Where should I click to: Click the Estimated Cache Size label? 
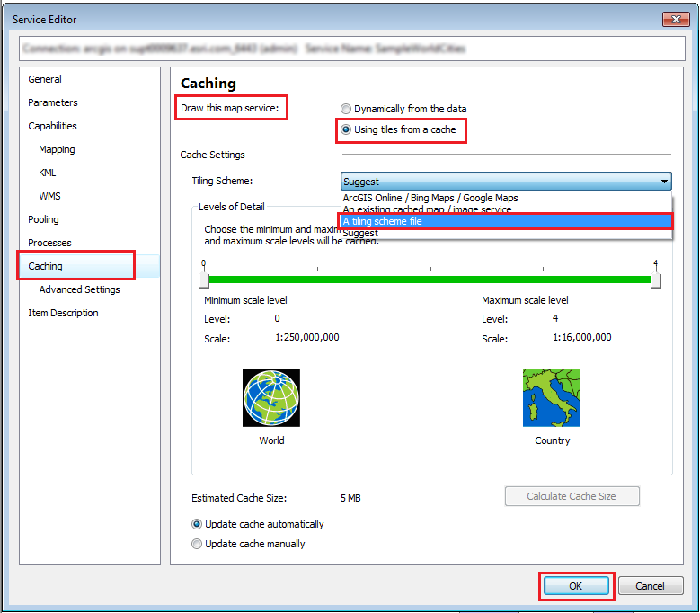click(x=239, y=498)
